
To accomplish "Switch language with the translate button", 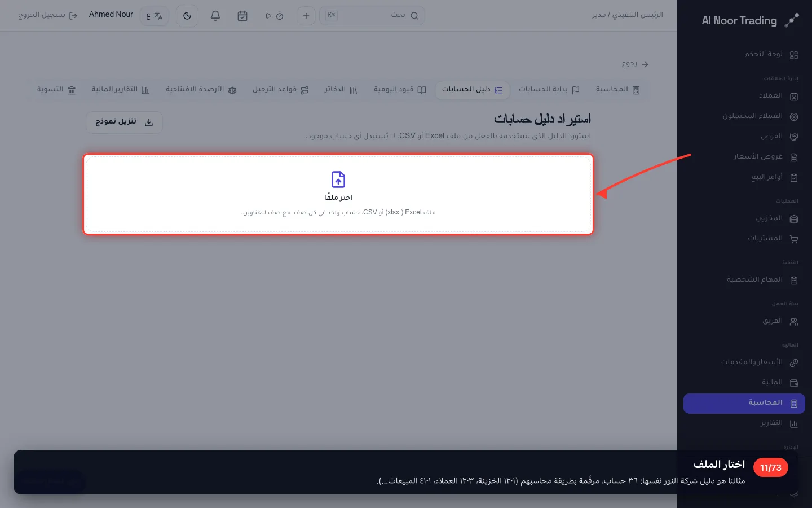I will pyautogui.click(x=155, y=16).
